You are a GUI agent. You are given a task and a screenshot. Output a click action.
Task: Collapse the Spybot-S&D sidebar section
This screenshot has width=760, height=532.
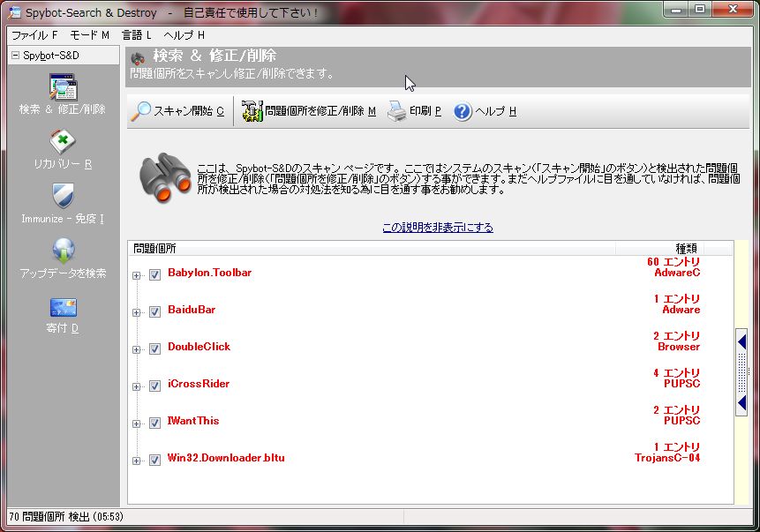point(15,56)
